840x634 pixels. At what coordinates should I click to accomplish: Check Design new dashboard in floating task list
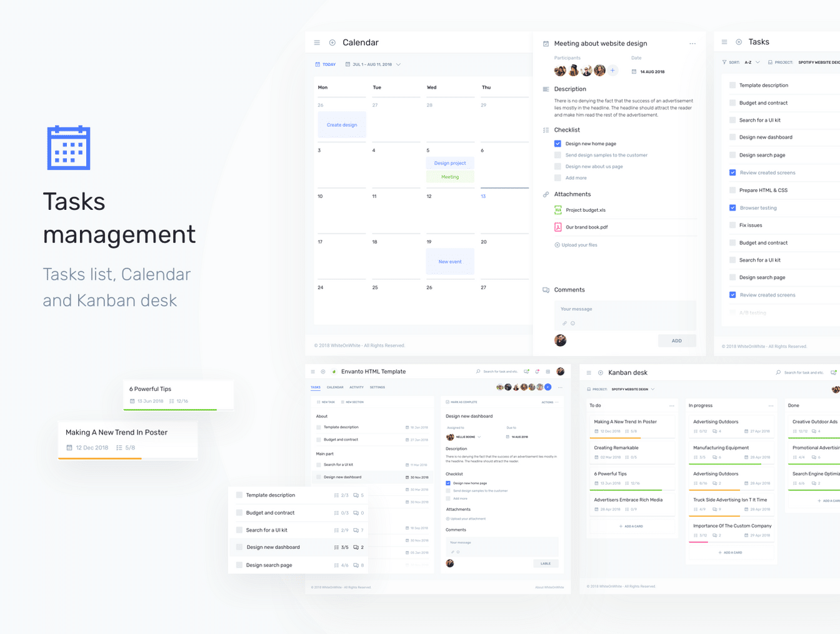[239, 547]
